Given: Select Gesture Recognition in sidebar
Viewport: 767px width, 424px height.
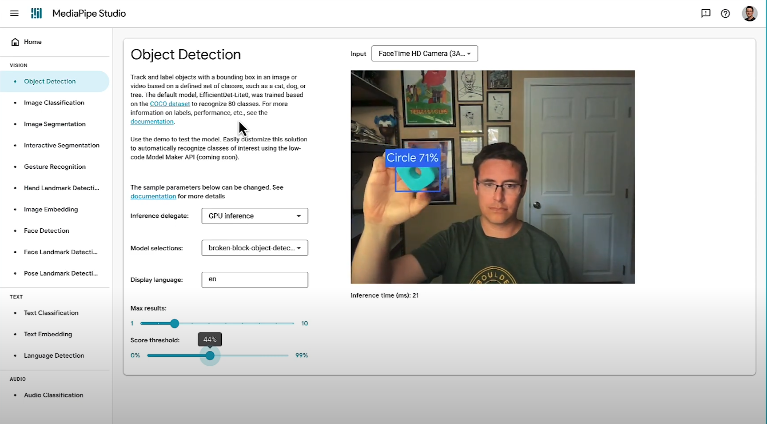Looking at the screenshot, I should tap(55, 166).
